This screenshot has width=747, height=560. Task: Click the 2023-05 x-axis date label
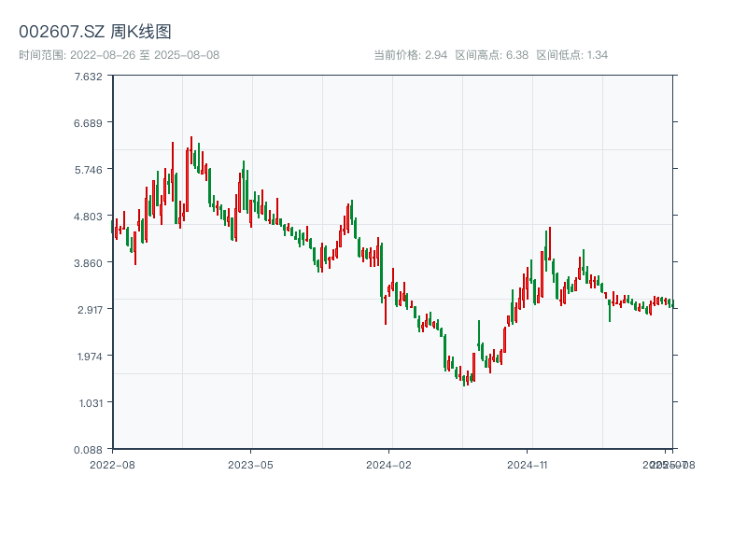[251, 464]
